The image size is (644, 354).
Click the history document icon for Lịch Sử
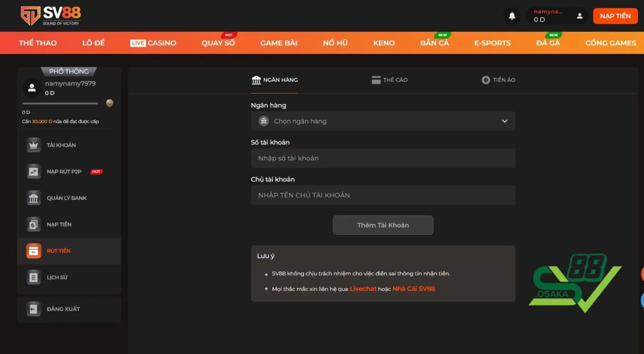click(34, 277)
